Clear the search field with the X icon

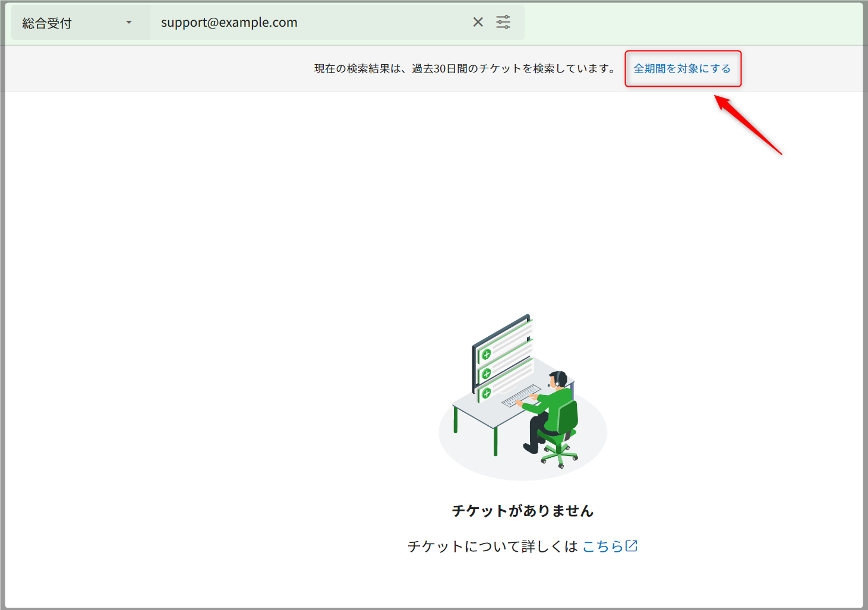478,23
